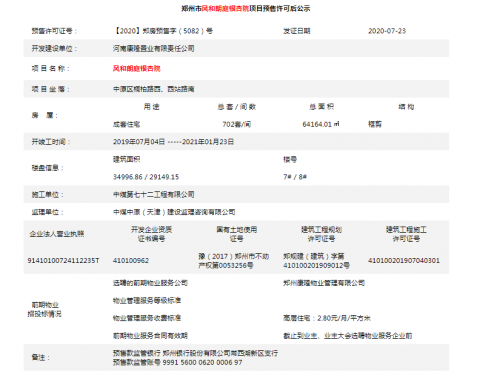Select the issue date 2020-07-23
The width and height of the screenshot is (477, 375).
point(387,31)
